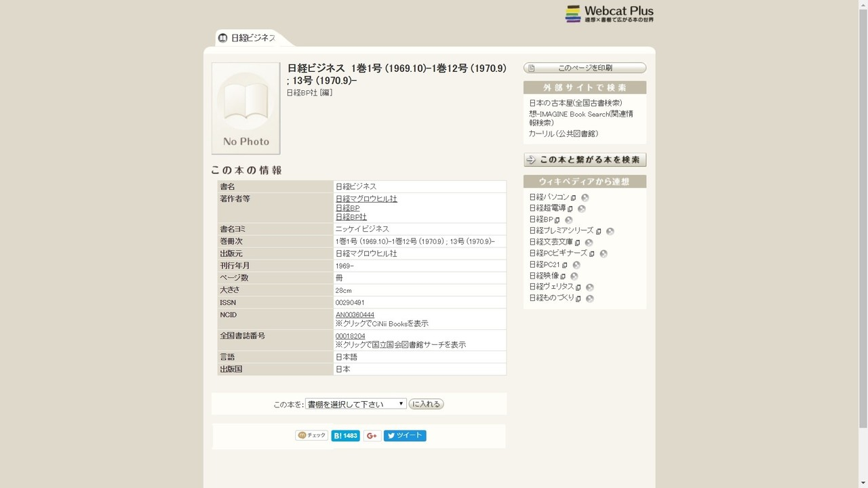Open the 日経映像 link

point(544,275)
